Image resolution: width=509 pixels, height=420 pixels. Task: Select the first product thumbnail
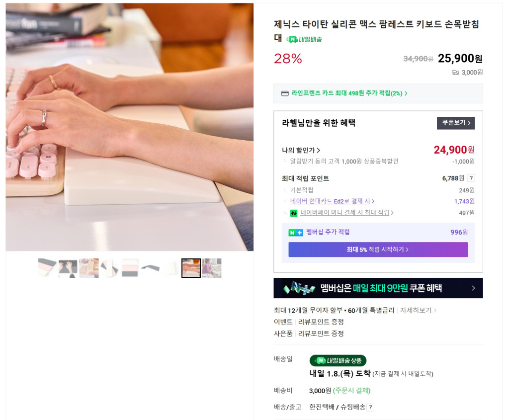(47, 268)
